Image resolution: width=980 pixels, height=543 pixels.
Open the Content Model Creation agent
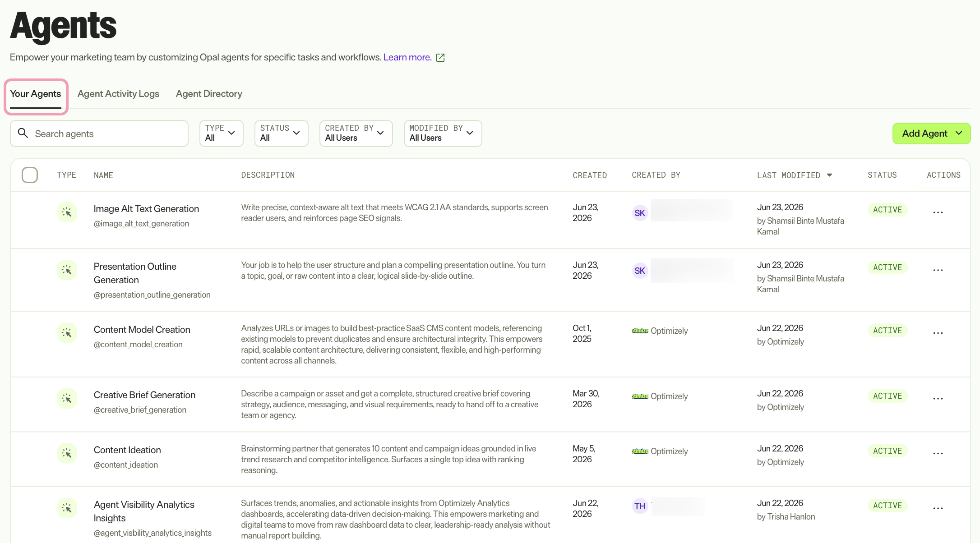[x=142, y=330]
